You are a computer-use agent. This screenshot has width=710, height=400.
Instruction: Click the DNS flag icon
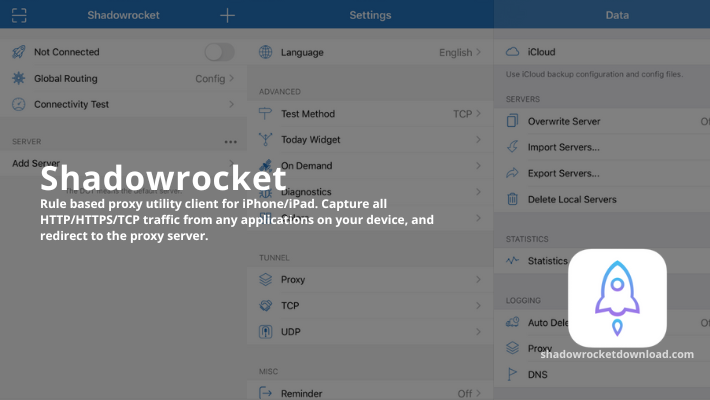pos(512,374)
